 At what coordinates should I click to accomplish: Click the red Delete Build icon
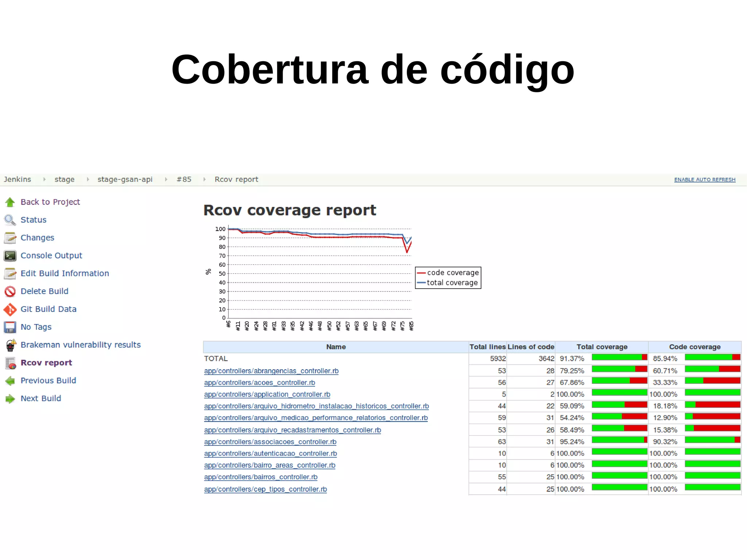coord(10,291)
